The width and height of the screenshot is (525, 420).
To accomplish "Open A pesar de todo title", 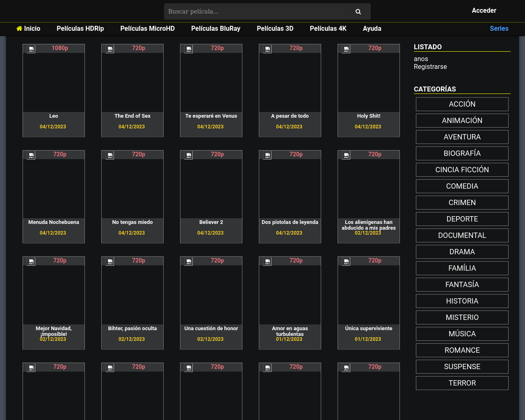I will 290,116.
